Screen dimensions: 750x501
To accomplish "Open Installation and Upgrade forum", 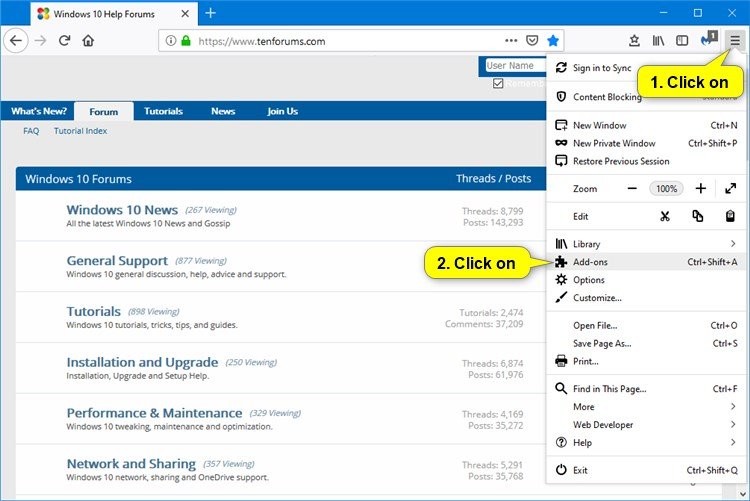I will pos(142,362).
